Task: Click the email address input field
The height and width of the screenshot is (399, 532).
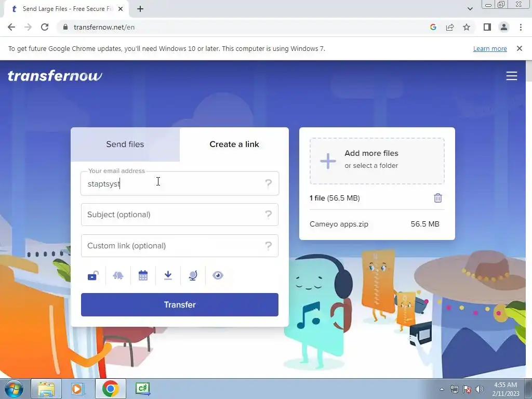Action: coord(180,183)
